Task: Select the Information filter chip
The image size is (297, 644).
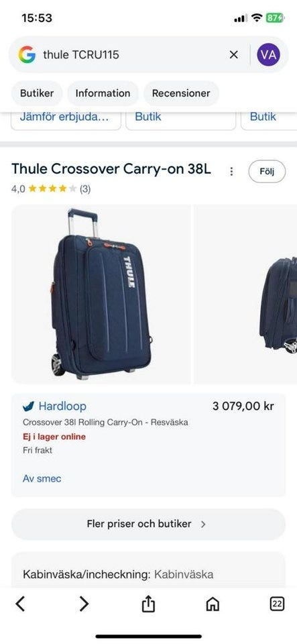Action: [103, 93]
